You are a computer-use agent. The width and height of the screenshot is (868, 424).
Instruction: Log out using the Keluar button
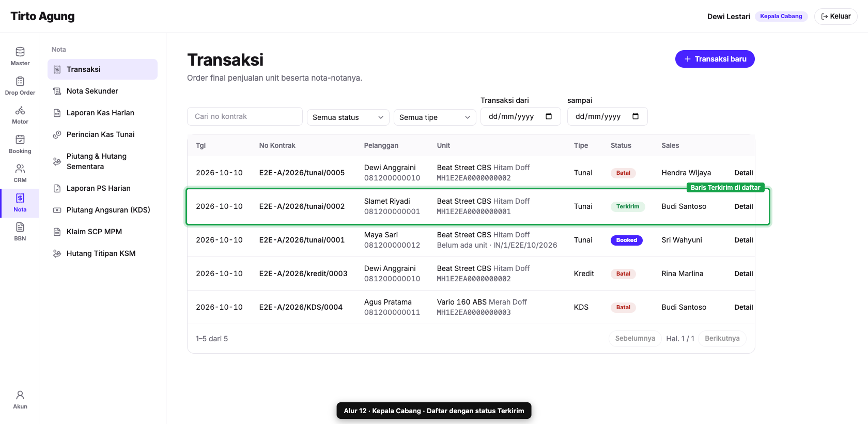(836, 17)
